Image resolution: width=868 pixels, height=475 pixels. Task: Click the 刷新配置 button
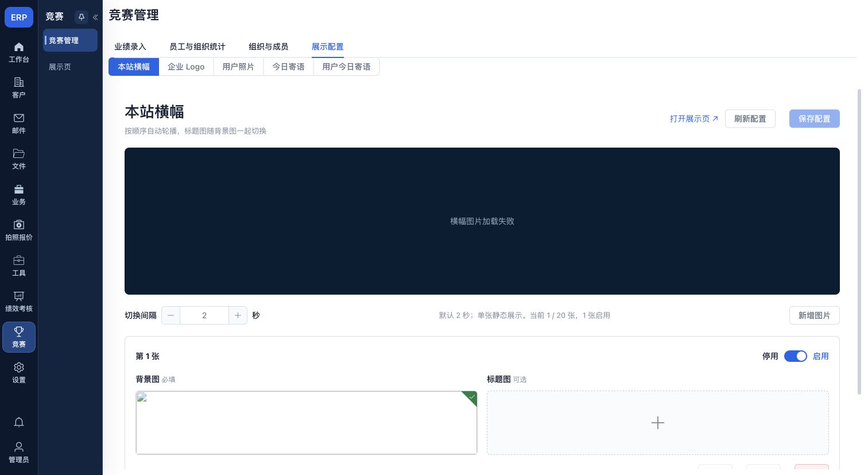750,119
